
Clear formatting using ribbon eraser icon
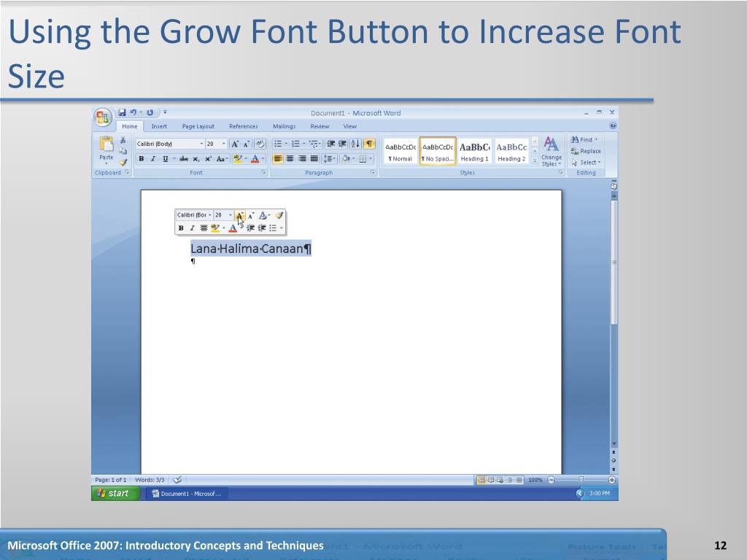click(x=260, y=144)
